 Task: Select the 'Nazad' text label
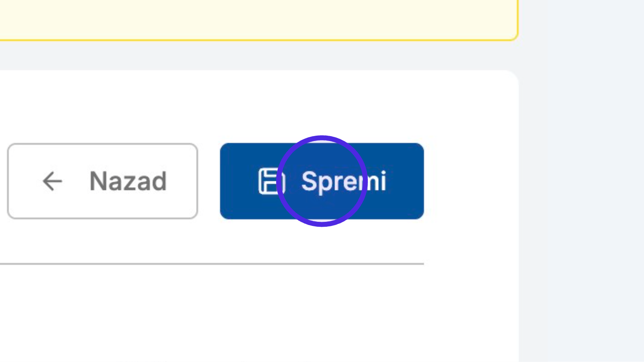point(128,181)
